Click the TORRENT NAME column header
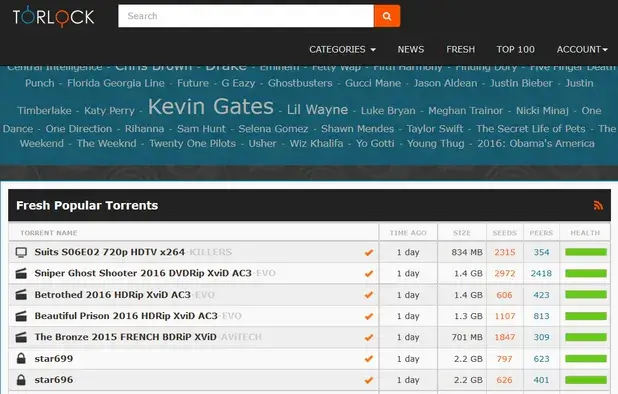The height and width of the screenshot is (394, 618). pyautogui.click(x=49, y=233)
